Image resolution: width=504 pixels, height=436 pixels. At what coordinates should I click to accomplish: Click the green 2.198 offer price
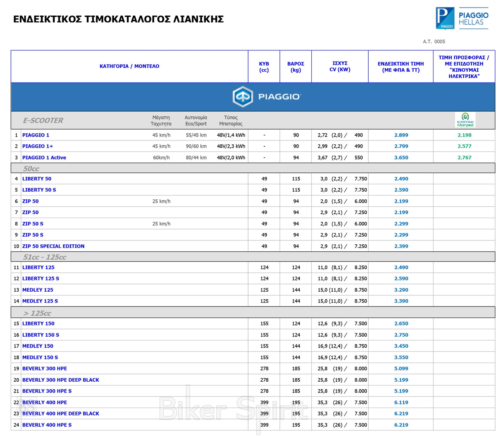click(x=464, y=135)
